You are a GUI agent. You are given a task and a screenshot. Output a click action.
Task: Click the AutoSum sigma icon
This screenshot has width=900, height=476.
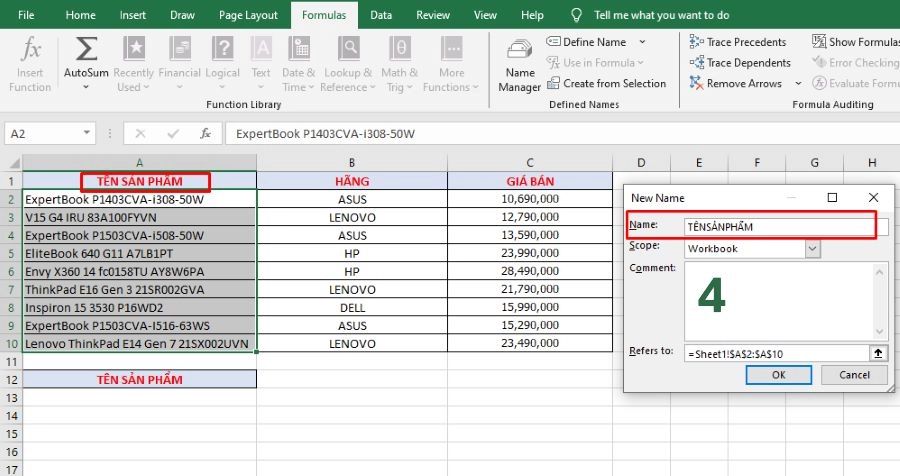tap(86, 49)
